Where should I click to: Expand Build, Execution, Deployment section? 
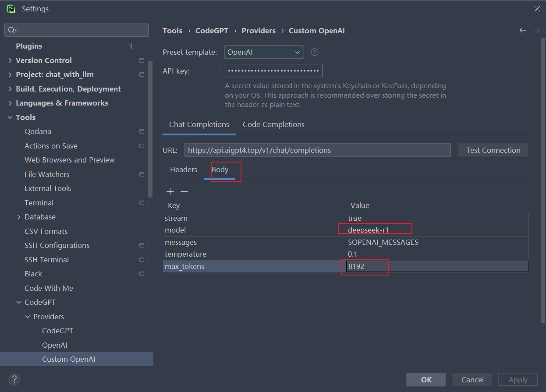[10, 89]
